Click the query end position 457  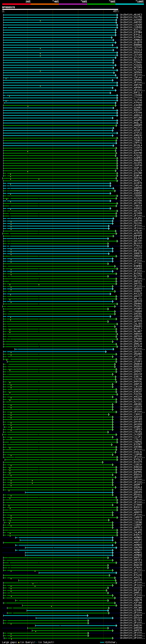point(115,11)
